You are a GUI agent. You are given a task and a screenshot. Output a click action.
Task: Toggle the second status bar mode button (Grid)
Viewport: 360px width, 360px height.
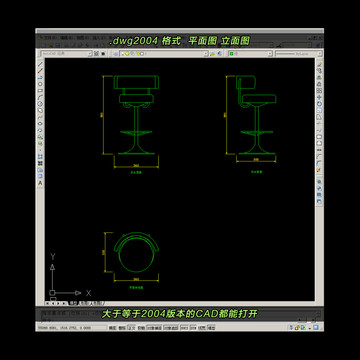pos(122,328)
